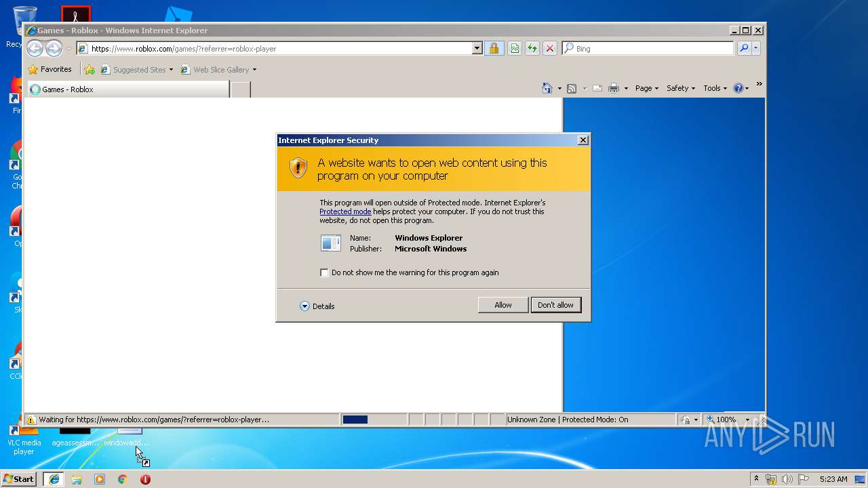The image size is (868, 488).
Task: Expand the Home button dropdown arrow
Action: pyautogui.click(x=559, y=89)
